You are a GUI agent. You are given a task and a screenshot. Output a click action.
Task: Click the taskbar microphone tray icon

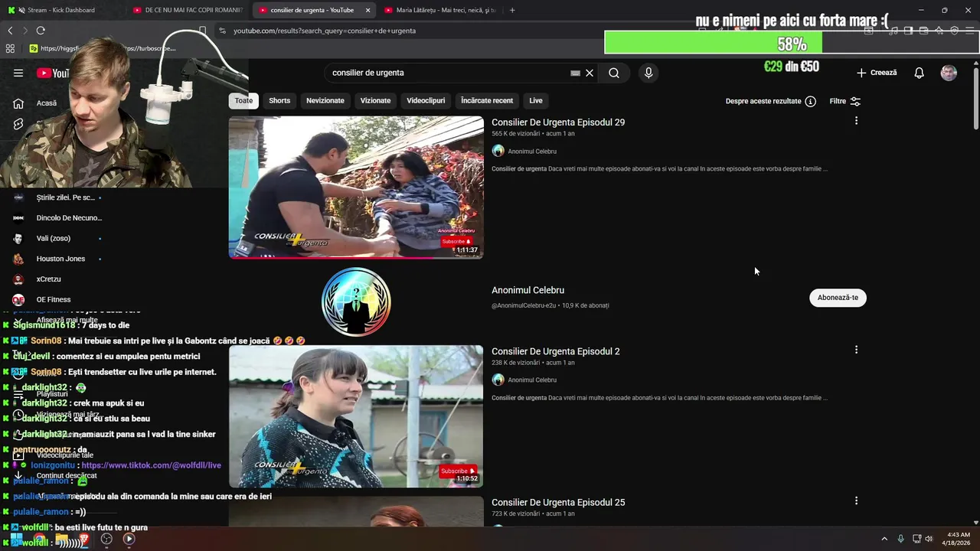click(900, 539)
